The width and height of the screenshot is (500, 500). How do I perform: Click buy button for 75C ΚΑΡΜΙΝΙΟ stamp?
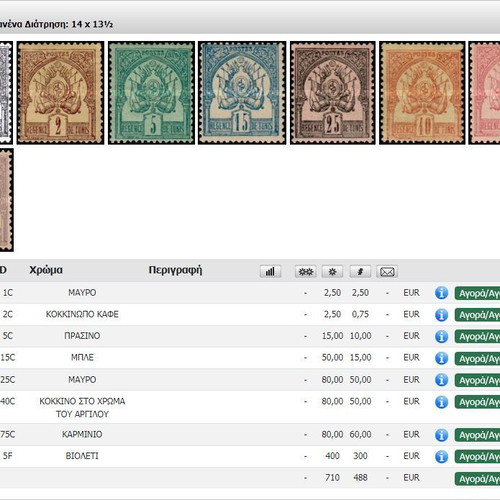(477, 435)
